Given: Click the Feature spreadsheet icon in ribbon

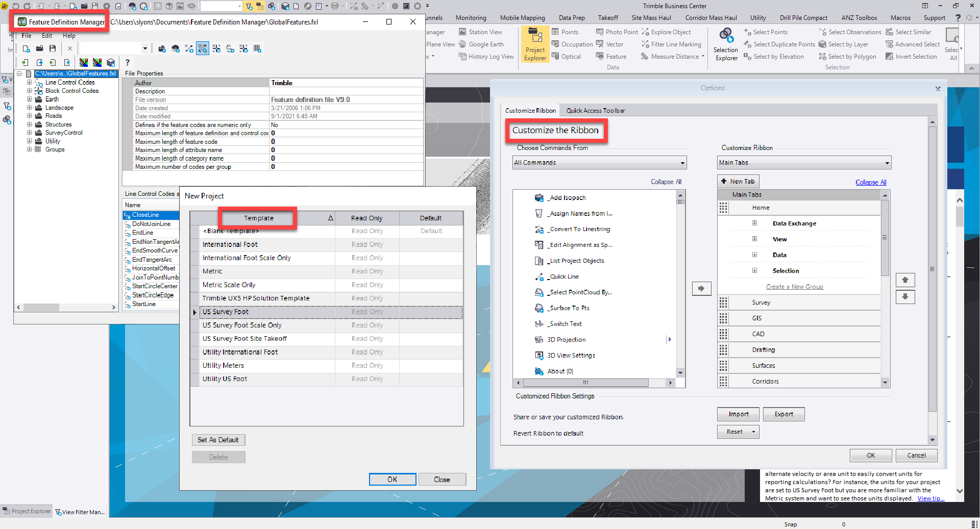Looking at the screenshot, I should [600, 57].
